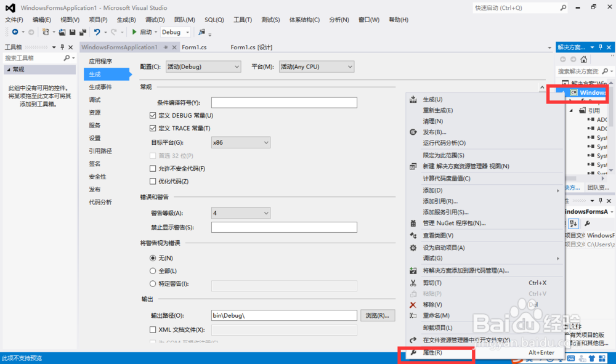Pin the Solution Explorer panel

[600, 47]
